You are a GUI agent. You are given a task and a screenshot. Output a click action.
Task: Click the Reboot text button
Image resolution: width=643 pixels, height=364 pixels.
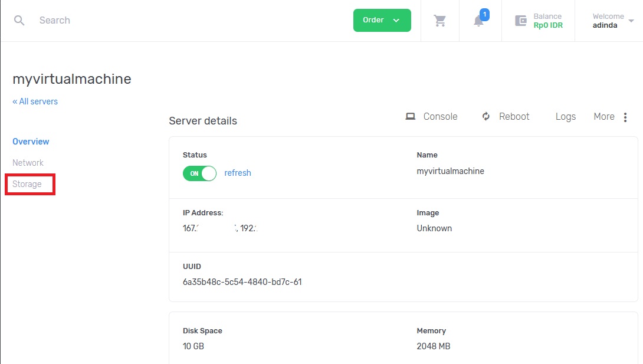[x=514, y=116]
